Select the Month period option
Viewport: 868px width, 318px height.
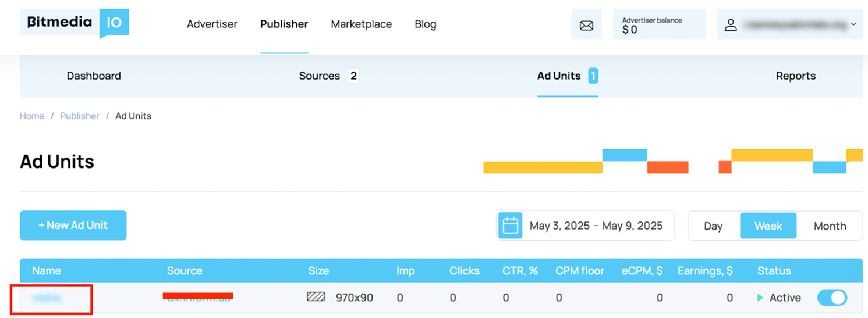click(830, 226)
